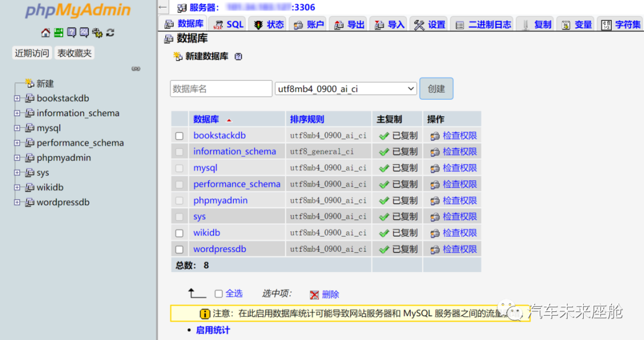
Task: Open the 导出 export tab
Action: tap(349, 24)
